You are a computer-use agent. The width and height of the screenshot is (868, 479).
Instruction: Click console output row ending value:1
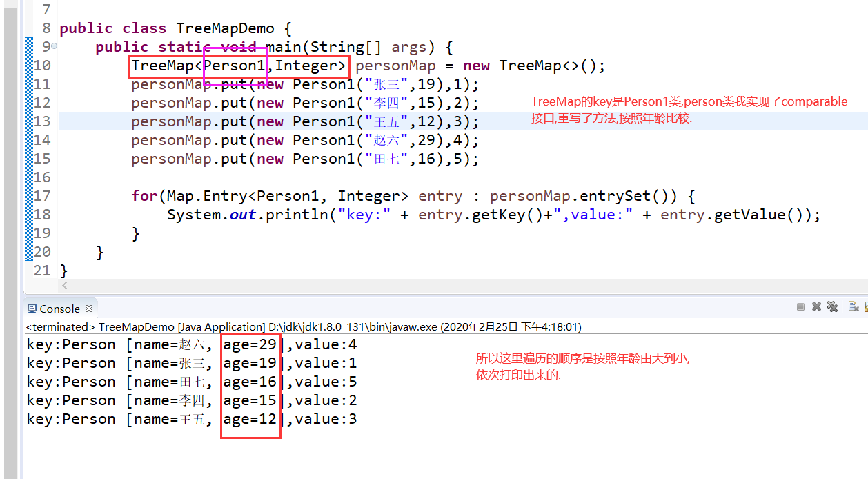click(192, 363)
